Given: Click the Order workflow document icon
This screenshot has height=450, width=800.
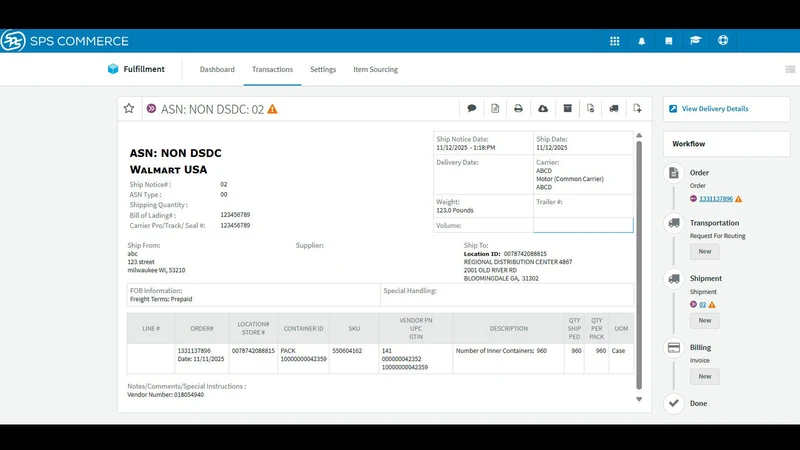Looking at the screenshot, I should (674, 173).
